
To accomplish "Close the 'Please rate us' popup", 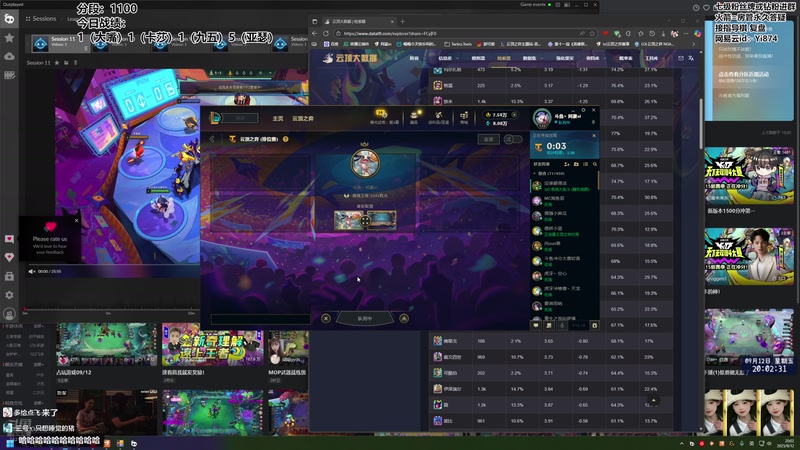I will coord(77,220).
